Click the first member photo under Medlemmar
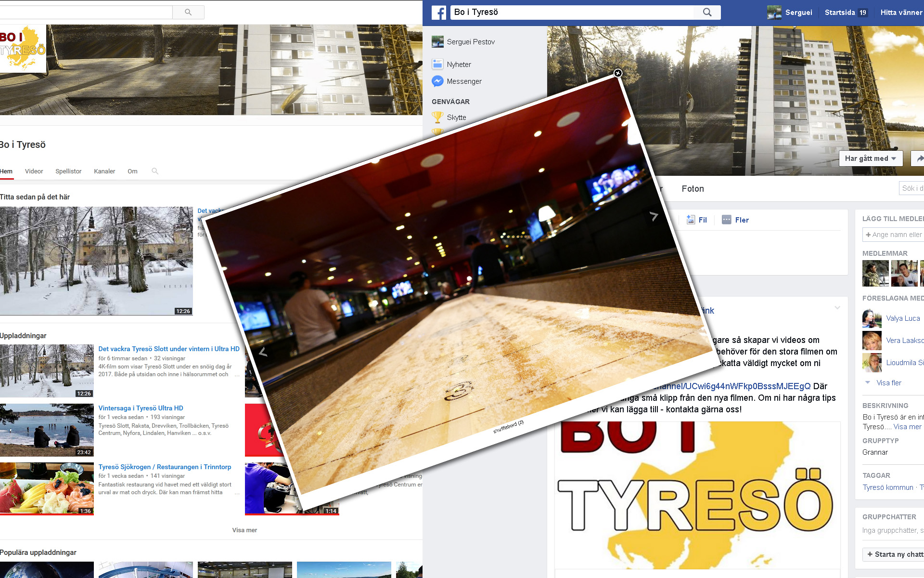 click(875, 273)
